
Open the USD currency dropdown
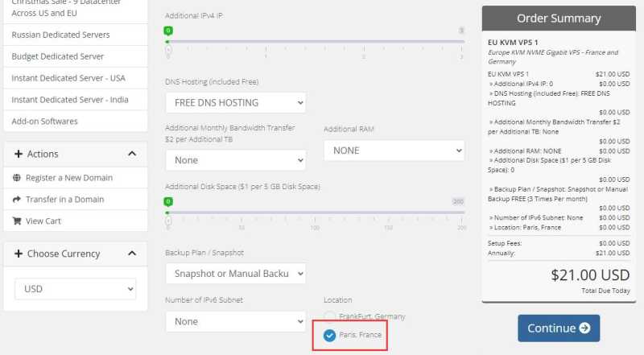pyautogui.click(x=76, y=289)
